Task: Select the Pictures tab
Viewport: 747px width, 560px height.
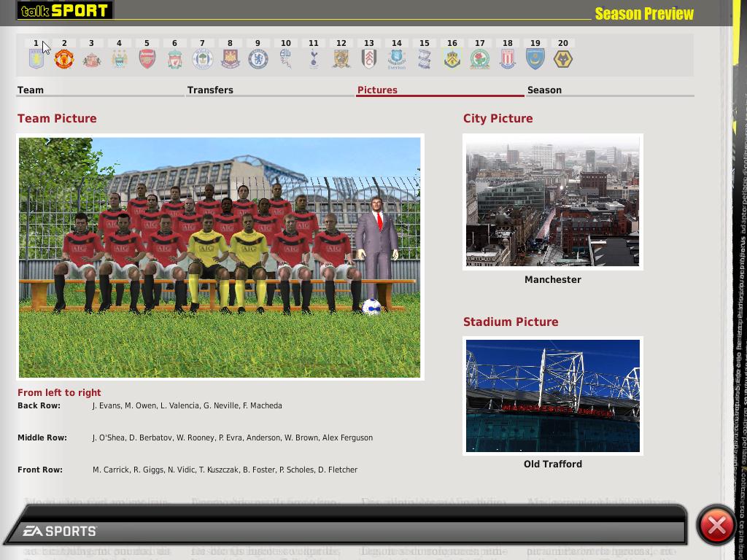Action: coord(377,90)
